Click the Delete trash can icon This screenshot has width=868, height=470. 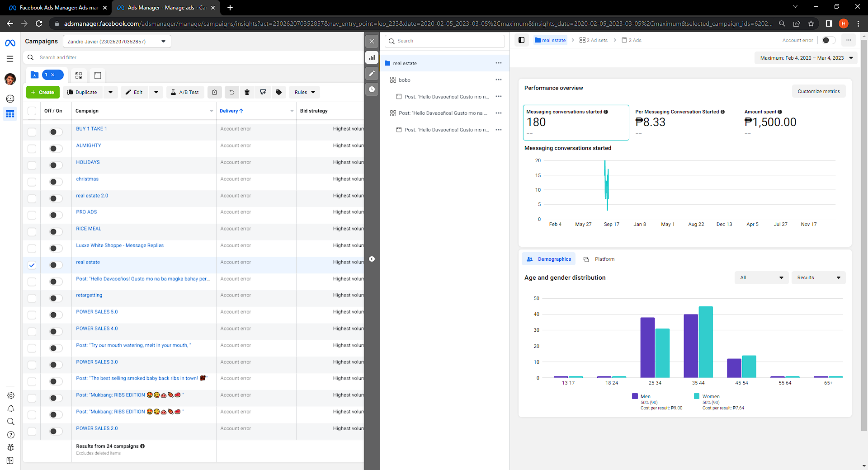pyautogui.click(x=247, y=92)
